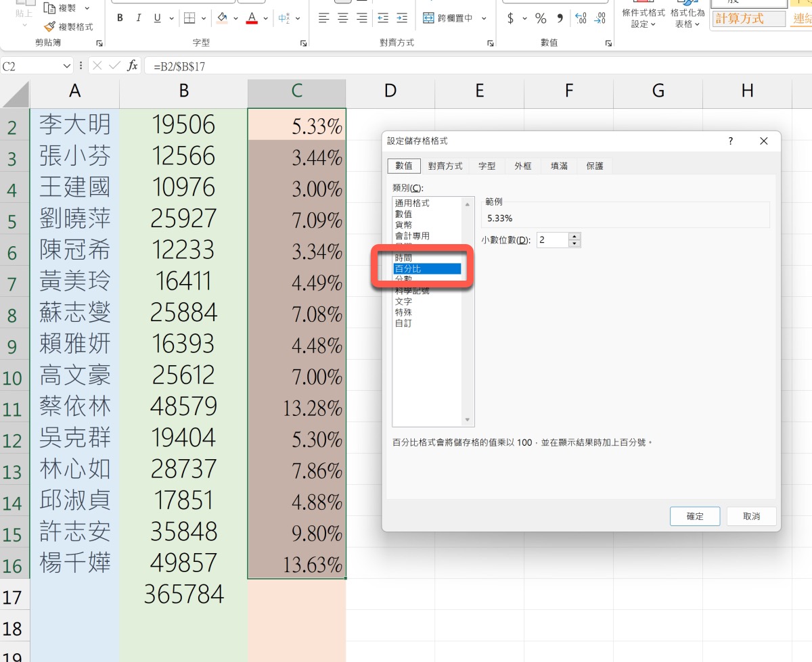Click the font color red A icon

point(252,18)
